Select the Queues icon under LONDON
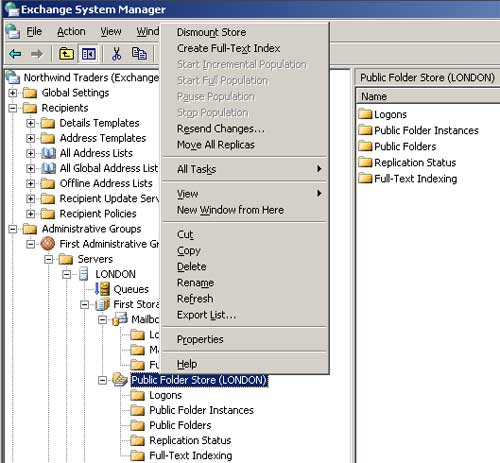 [102, 289]
